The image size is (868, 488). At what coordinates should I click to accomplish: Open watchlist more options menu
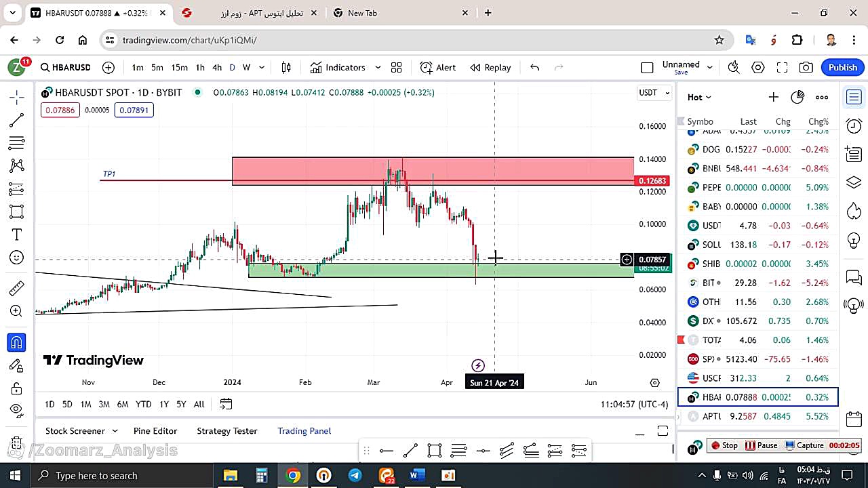pyautogui.click(x=822, y=97)
